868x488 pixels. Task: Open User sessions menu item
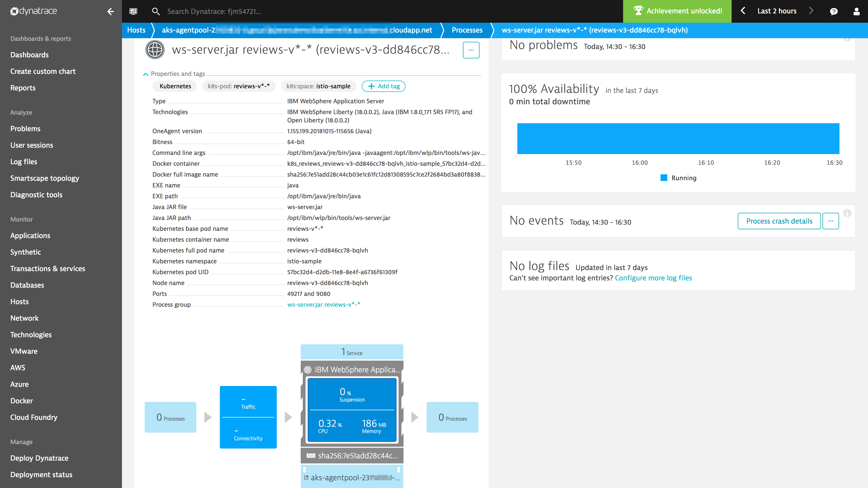click(32, 145)
